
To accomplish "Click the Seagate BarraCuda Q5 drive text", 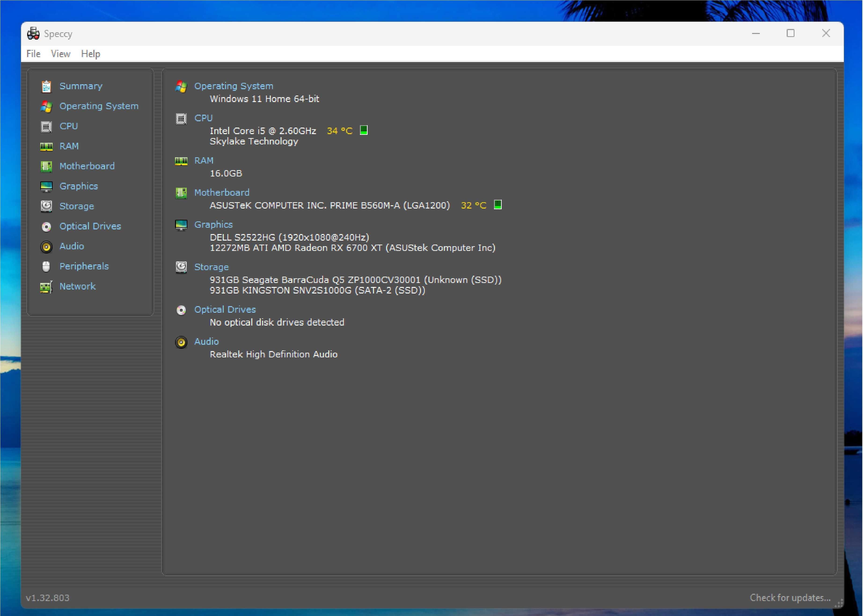I will tap(356, 280).
